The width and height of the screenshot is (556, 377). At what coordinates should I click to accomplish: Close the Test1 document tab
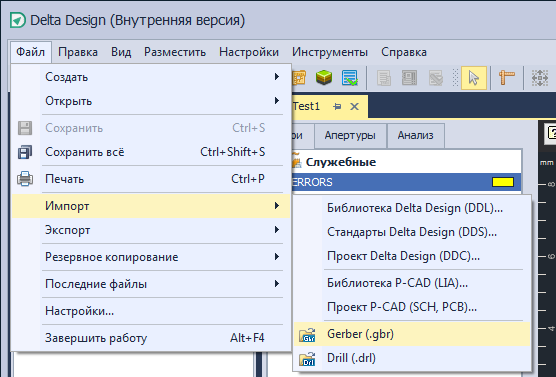point(354,106)
